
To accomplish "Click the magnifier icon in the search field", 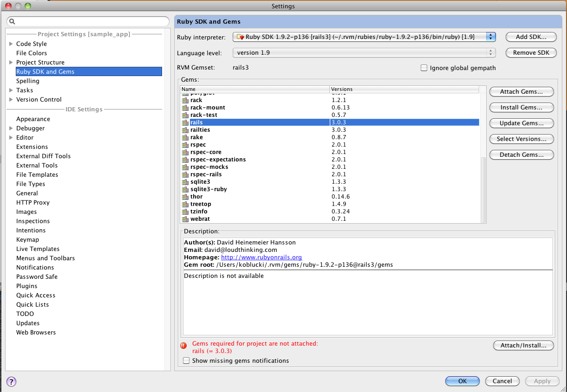I will (x=13, y=21).
